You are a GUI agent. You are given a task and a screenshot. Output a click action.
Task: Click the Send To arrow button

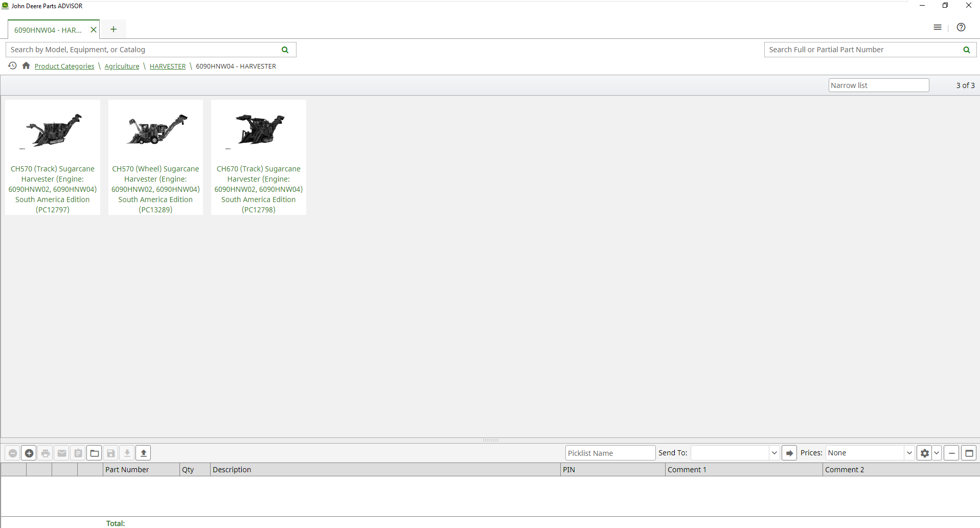[789, 453]
